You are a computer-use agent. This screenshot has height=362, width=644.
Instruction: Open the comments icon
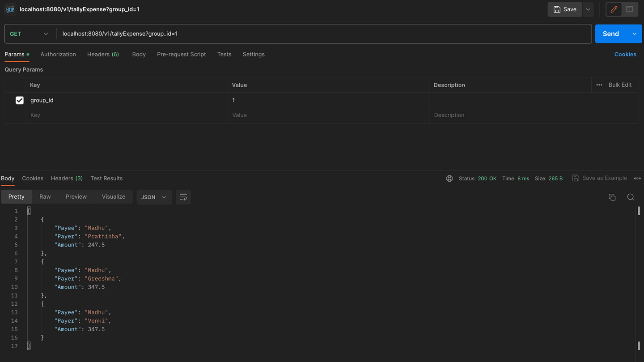629,9
